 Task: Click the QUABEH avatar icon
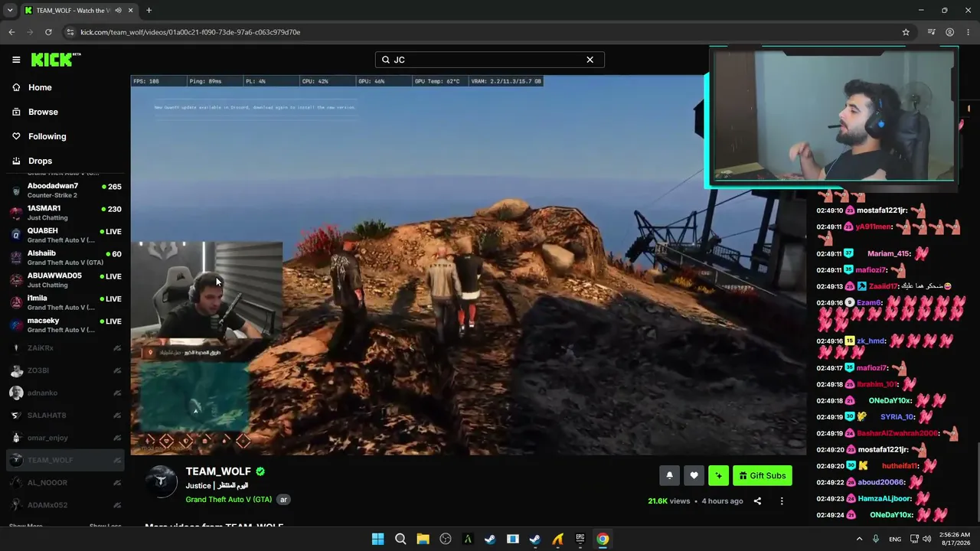(16, 235)
